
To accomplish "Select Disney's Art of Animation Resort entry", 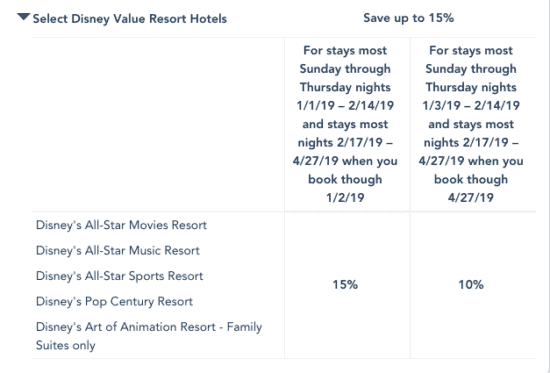I will (x=149, y=336).
